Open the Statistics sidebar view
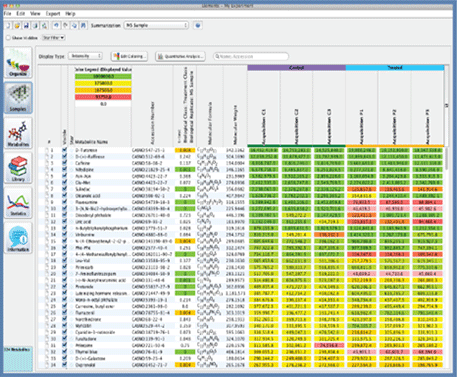Image resolution: width=457 pixels, height=377 pixels. pos(18,203)
